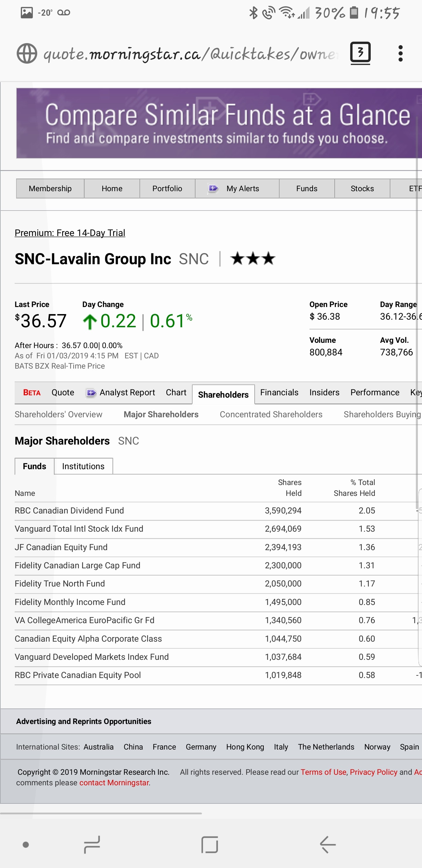Open the Insiders tab
The image size is (422, 868).
click(324, 393)
